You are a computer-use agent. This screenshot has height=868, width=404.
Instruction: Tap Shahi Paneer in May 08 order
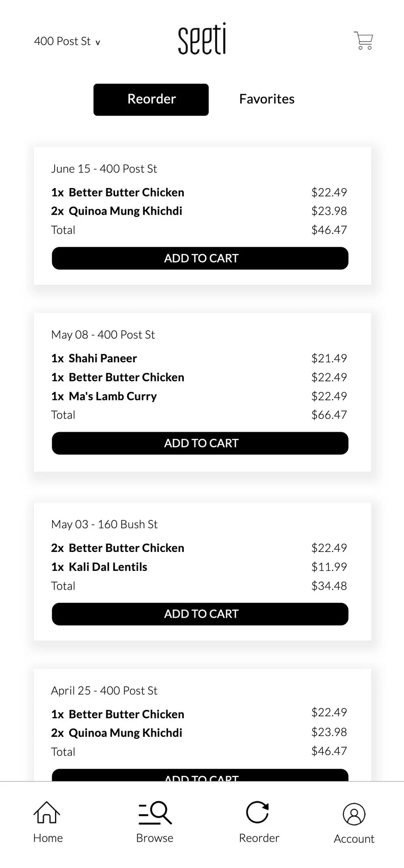click(x=103, y=359)
